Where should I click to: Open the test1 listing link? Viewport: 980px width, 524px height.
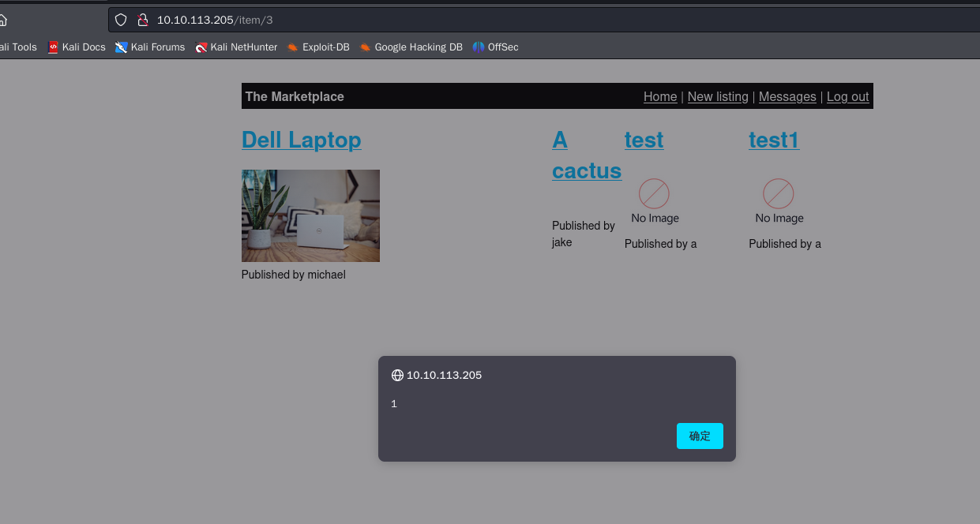tap(774, 140)
